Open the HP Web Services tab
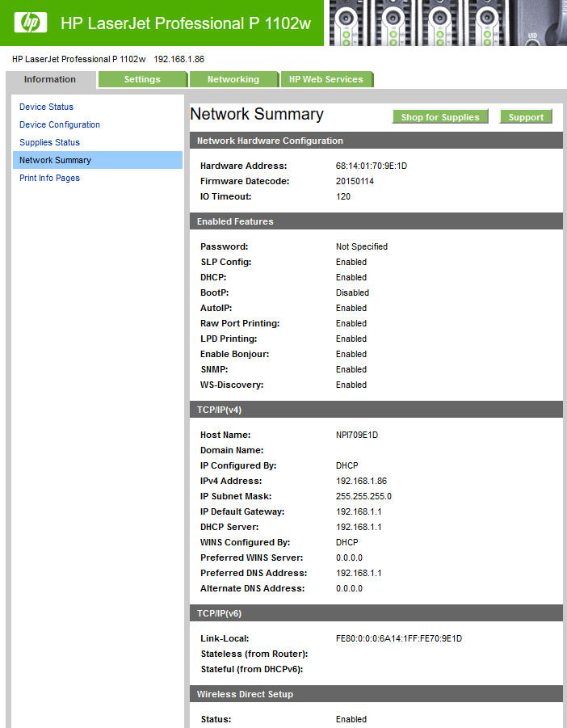Viewport: 567px width, 728px height. tap(326, 79)
